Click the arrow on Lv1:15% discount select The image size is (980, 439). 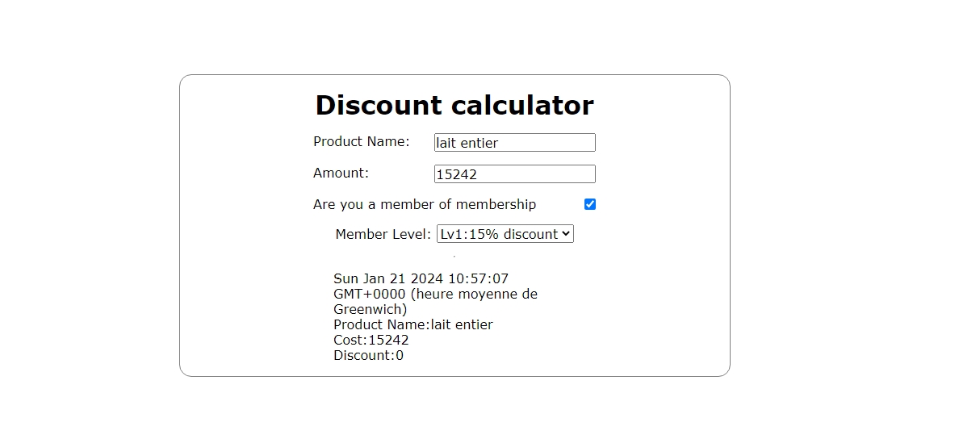point(566,234)
